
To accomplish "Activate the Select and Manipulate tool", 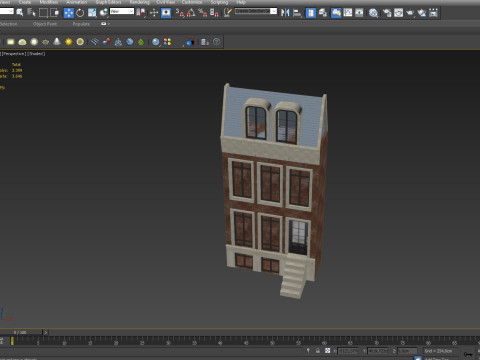I will pyautogui.click(x=154, y=13).
